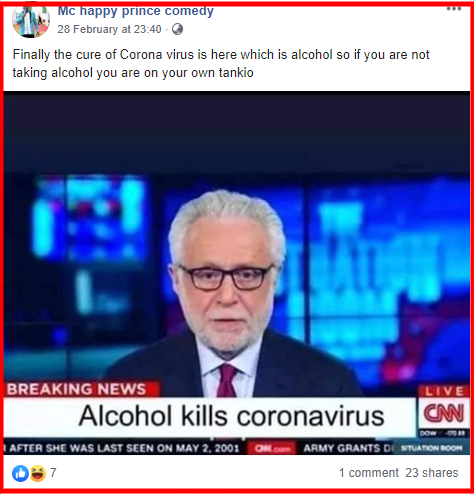The width and height of the screenshot is (474, 495).
Task: Open the list of 7 reactions
Action: [x=53, y=473]
